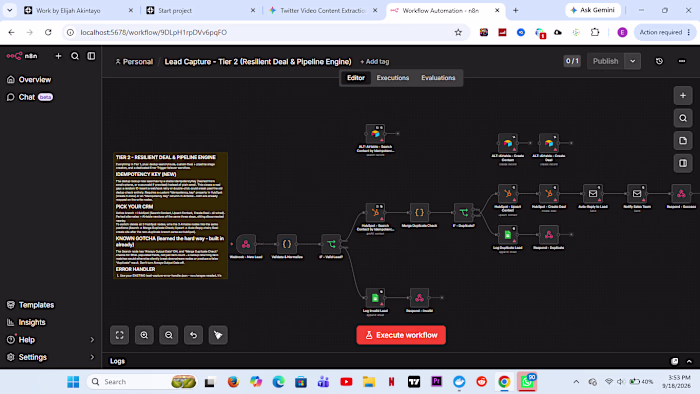The height and width of the screenshot is (394, 700).
Task: Click the Personal project breadcrumb
Action: [x=134, y=62]
